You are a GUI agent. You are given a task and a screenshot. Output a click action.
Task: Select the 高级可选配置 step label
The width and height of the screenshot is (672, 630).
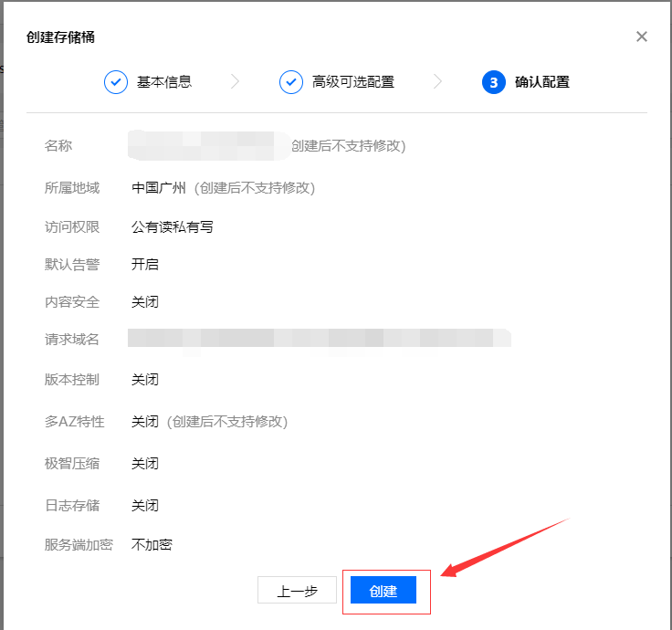(x=353, y=82)
